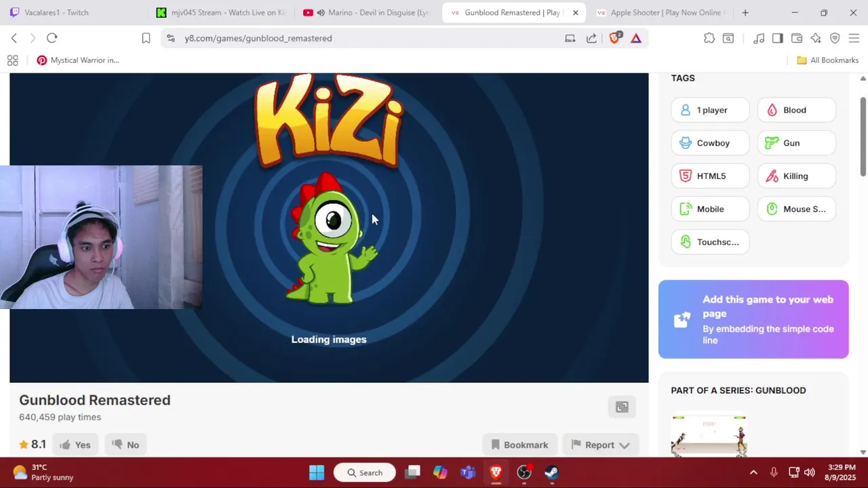Toggle fullscreen for the game frame
The width and height of the screenshot is (868, 488).
(x=622, y=407)
